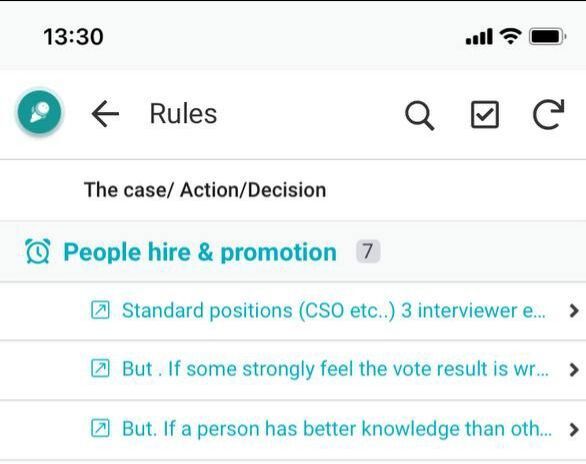The width and height of the screenshot is (586, 464).
Task: Open external link icon for vote result rule
Action: (x=100, y=368)
